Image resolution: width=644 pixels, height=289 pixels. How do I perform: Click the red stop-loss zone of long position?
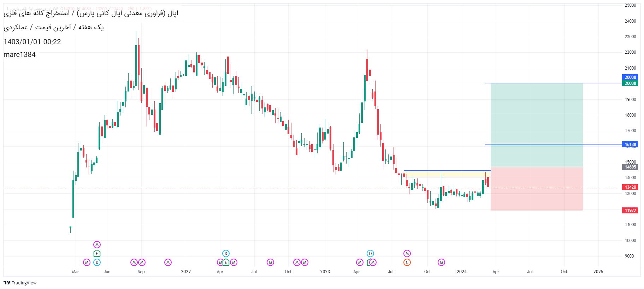537,189
